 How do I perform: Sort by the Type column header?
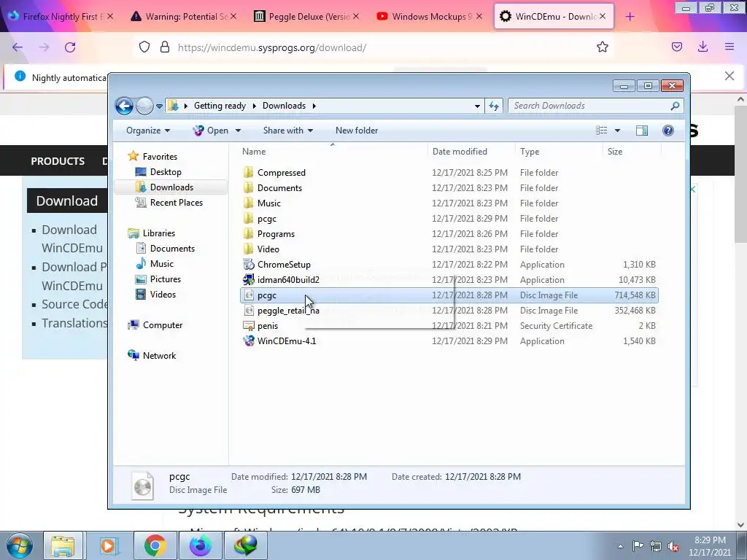559,152
